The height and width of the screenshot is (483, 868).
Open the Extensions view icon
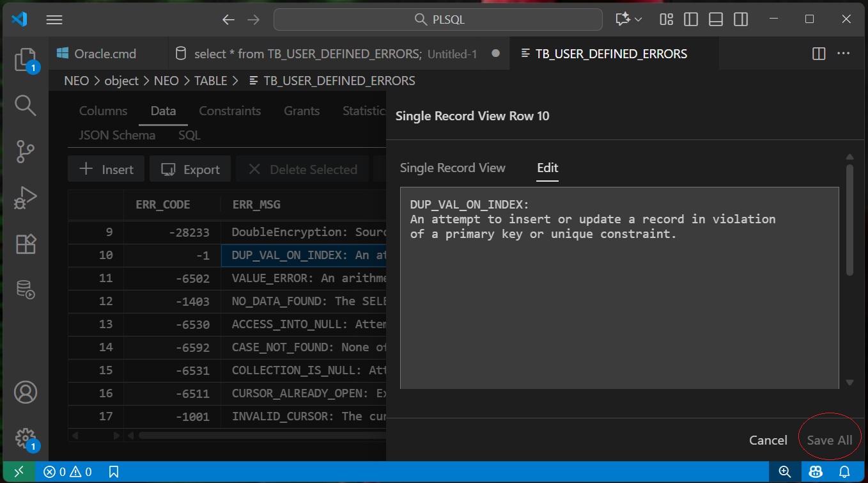(x=25, y=244)
